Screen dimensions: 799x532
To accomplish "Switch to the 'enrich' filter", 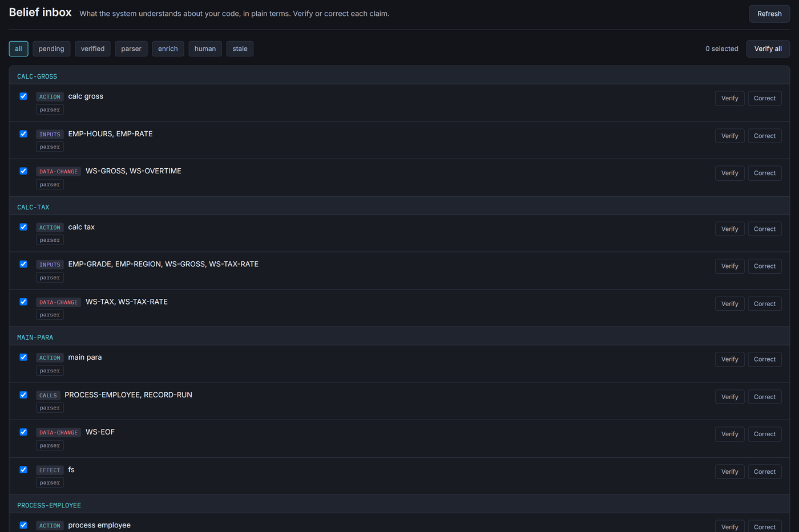I will coord(168,49).
